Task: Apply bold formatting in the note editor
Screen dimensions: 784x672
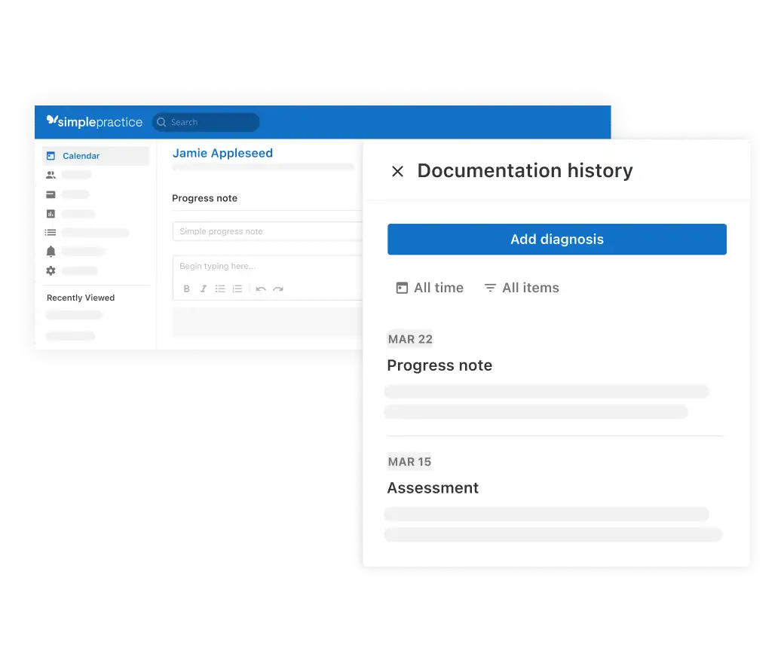Action: [186, 289]
